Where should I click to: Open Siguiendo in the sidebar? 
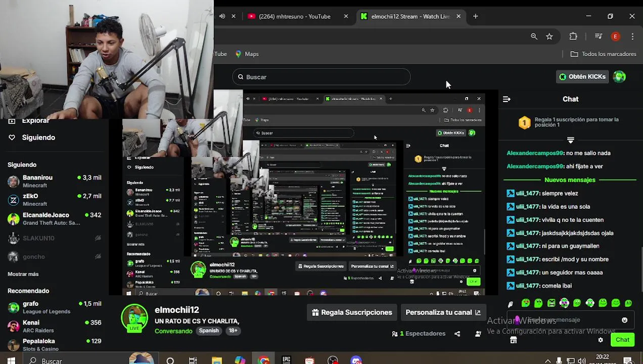click(38, 138)
